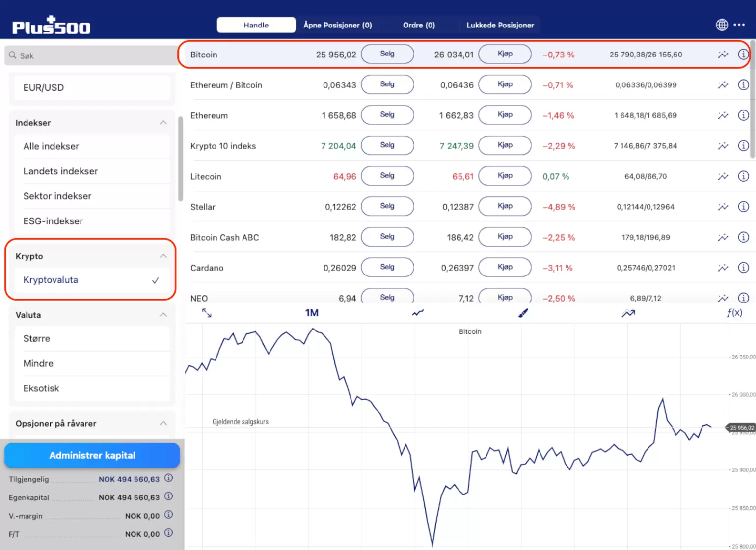Sell Ethereum with Selg button

coord(387,115)
